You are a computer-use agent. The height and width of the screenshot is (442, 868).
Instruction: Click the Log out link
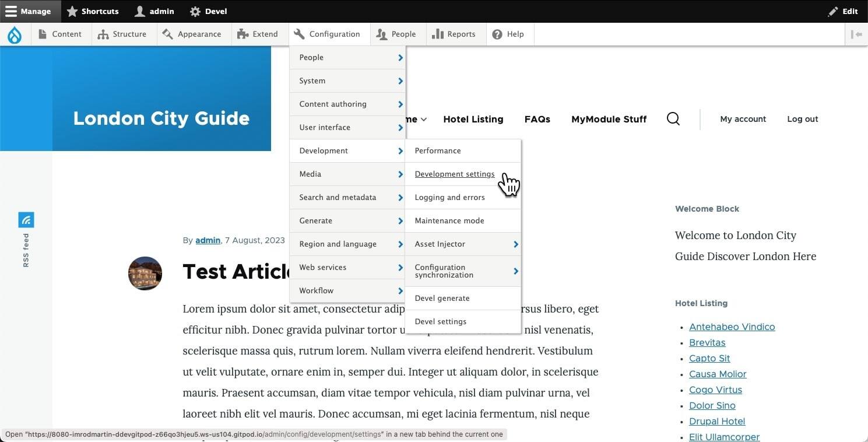[803, 119]
